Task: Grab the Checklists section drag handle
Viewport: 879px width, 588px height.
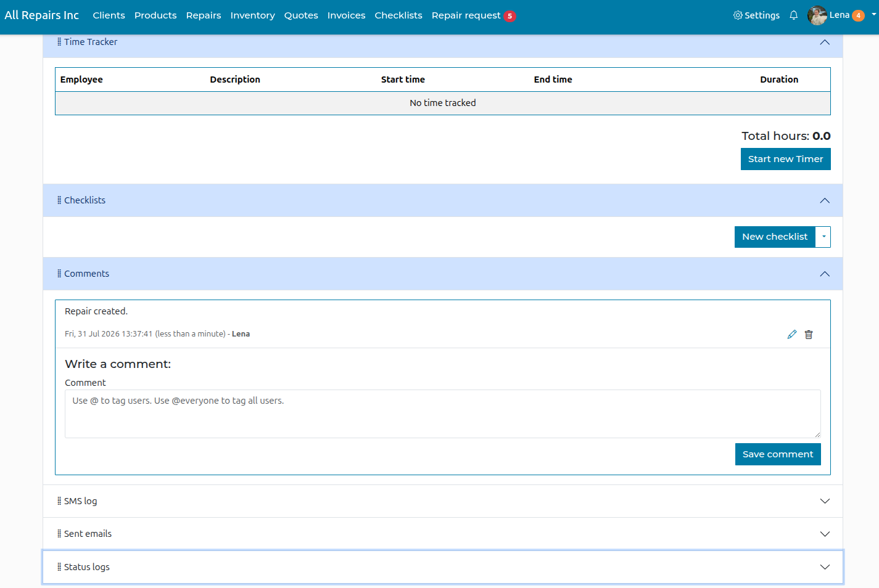Action: 59,200
